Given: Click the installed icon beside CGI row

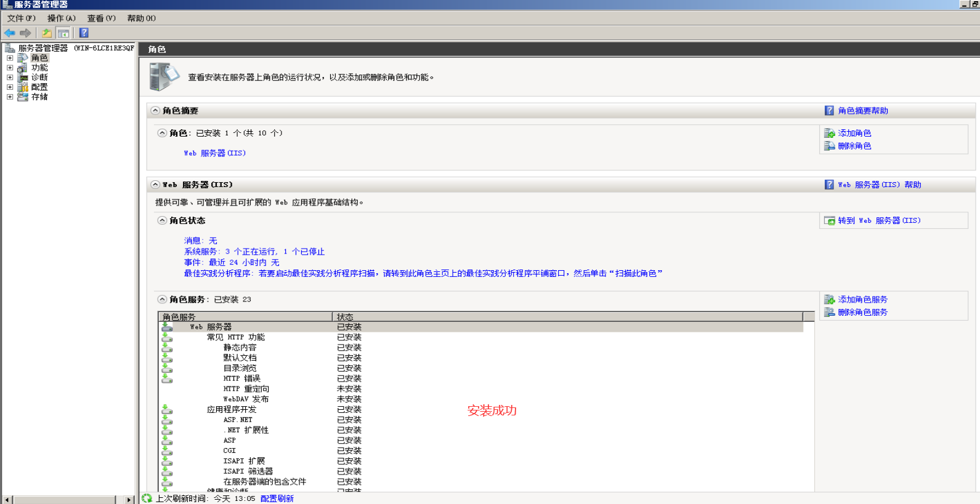Looking at the screenshot, I should tap(167, 450).
